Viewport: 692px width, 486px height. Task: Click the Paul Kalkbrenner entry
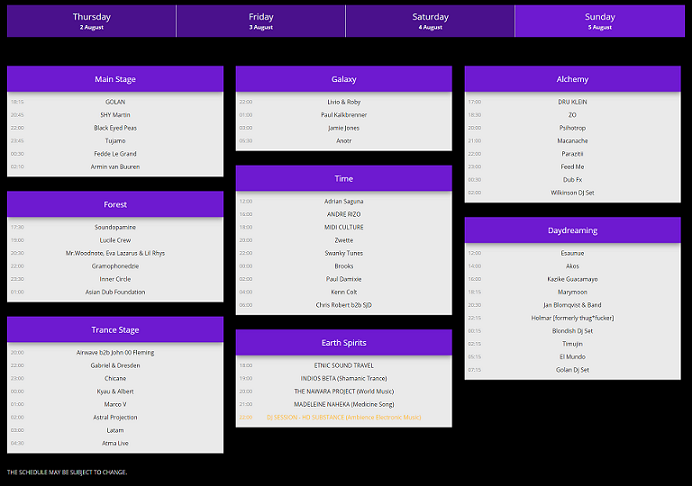[x=344, y=115]
